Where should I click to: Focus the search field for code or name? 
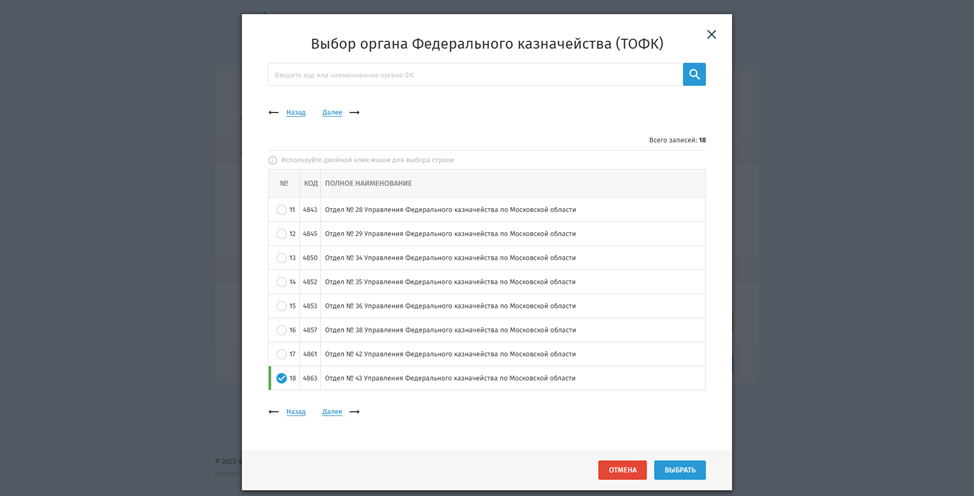tap(475, 75)
